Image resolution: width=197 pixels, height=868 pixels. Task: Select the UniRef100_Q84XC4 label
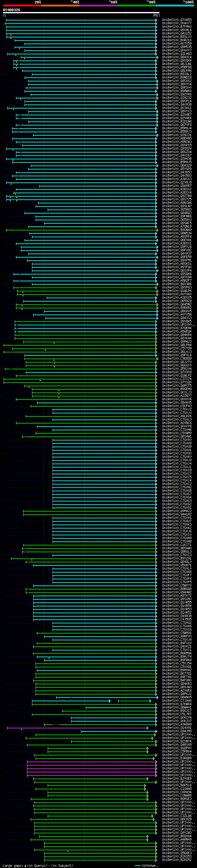coord(177,57)
